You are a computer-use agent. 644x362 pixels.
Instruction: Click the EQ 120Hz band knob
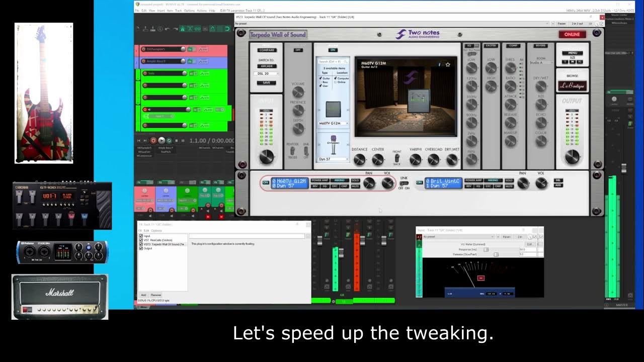(x=471, y=86)
